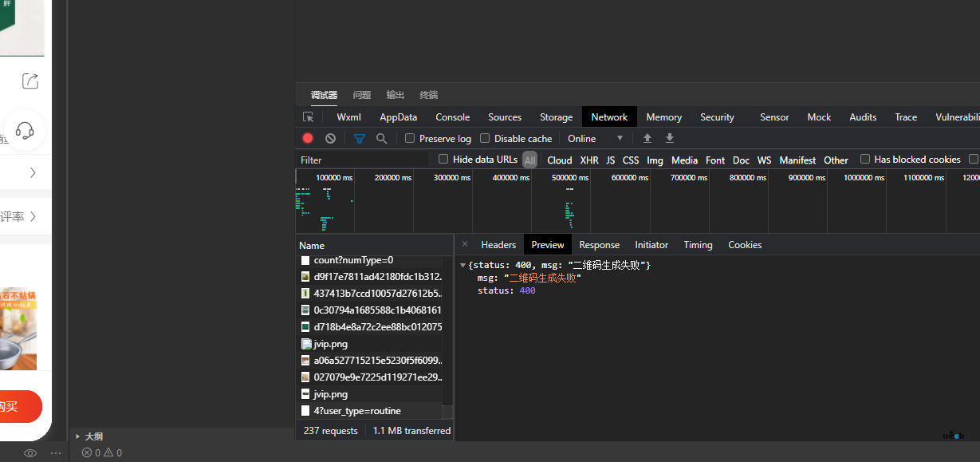Screen dimensions: 980x462
Task: Open the 问题 tab
Action: [362, 95]
